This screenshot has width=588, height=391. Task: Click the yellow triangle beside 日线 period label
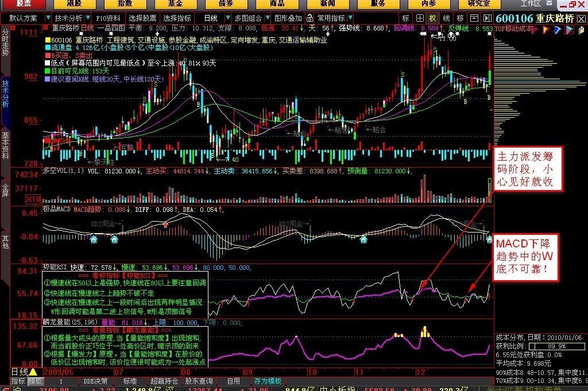click(33, 372)
